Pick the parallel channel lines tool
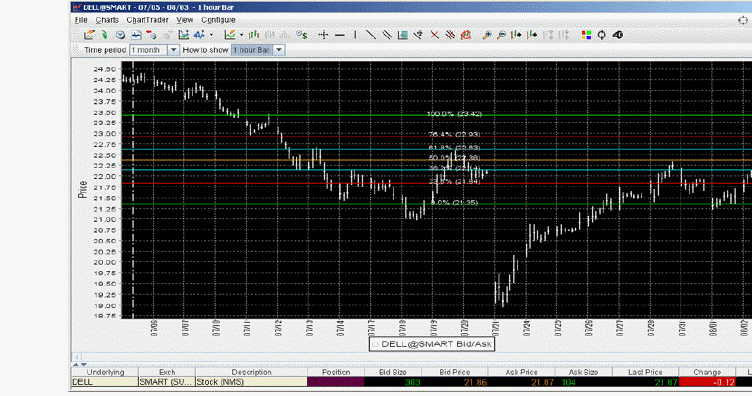The image size is (752, 396). click(x=387, y=35)
